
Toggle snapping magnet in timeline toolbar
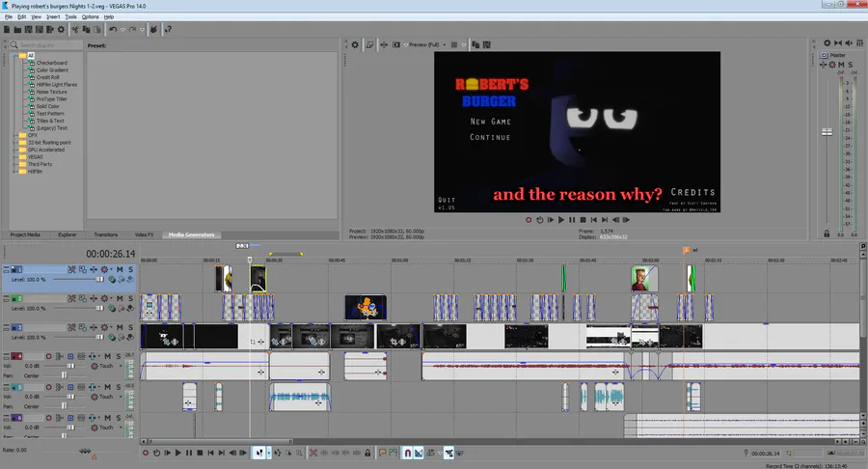pos(407,453)
